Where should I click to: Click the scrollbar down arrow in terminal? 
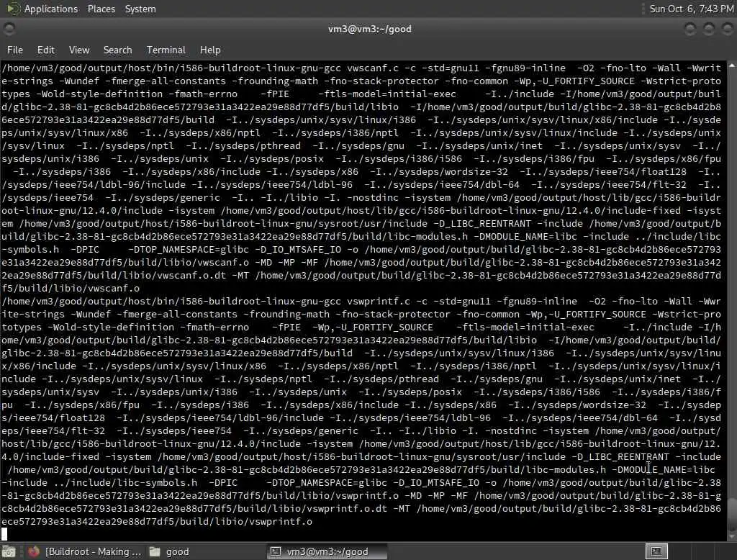click(x=732, y=536)
